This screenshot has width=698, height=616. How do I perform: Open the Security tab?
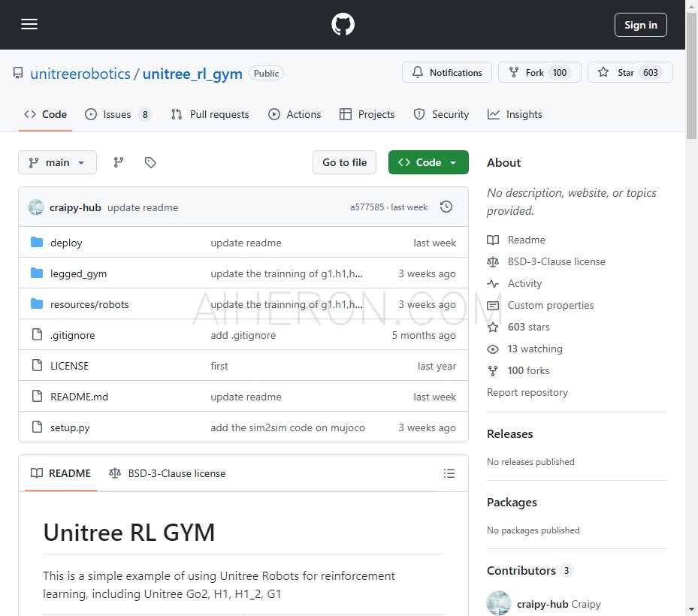(441, 114)
